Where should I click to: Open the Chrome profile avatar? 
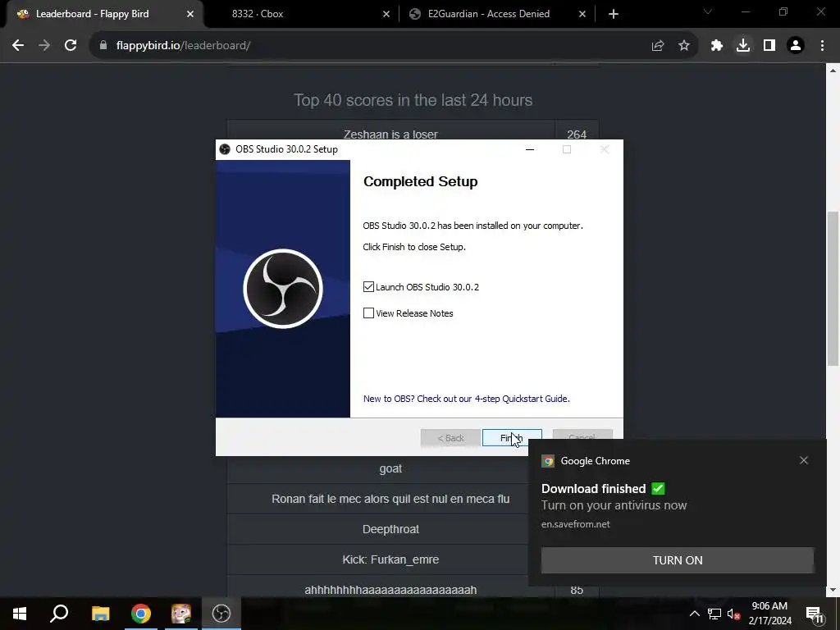coord(796,46)
